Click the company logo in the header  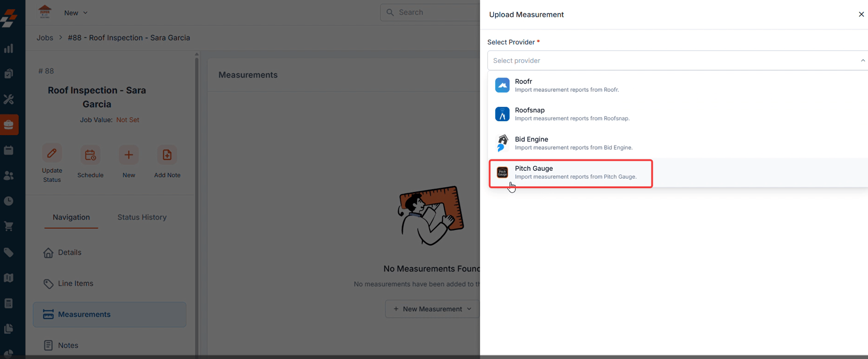[x=45, y=12]
